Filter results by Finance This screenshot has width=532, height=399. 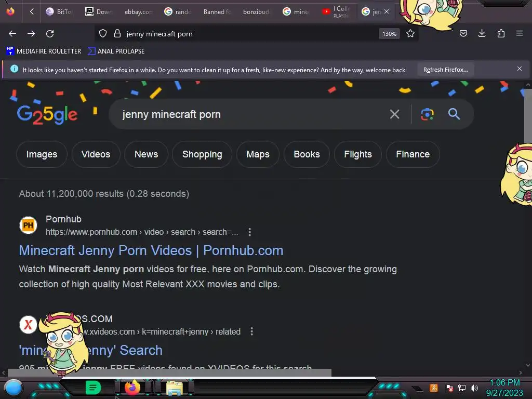click(413, 154)
